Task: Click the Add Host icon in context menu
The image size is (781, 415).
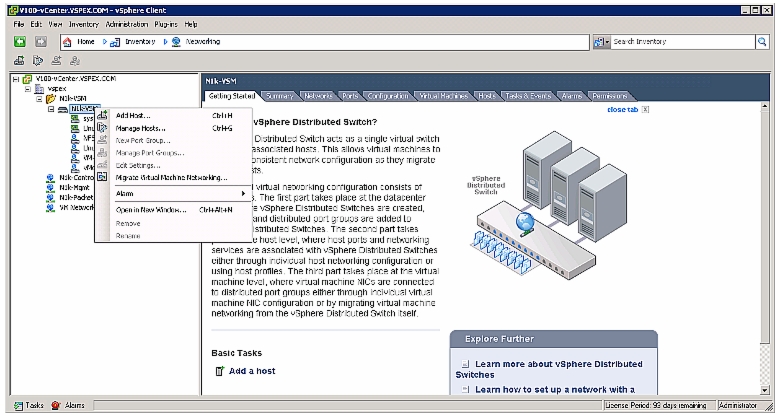Action: tap(102, 116)
